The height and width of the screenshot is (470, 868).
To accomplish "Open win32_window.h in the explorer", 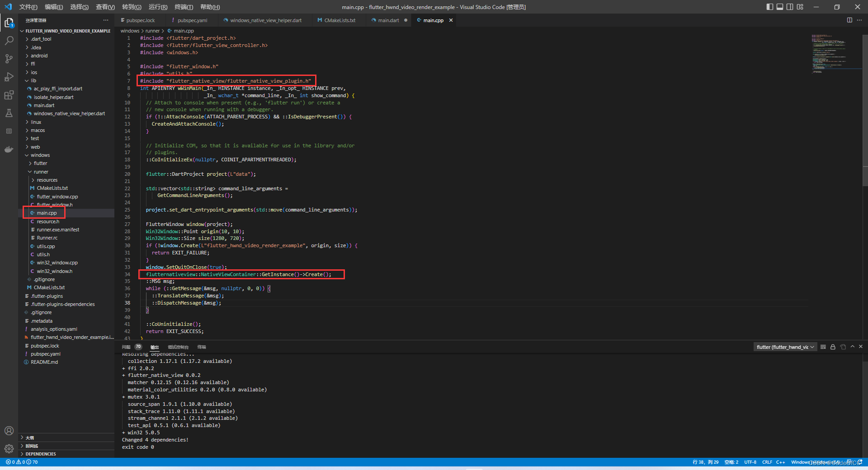I will (55, 271).
